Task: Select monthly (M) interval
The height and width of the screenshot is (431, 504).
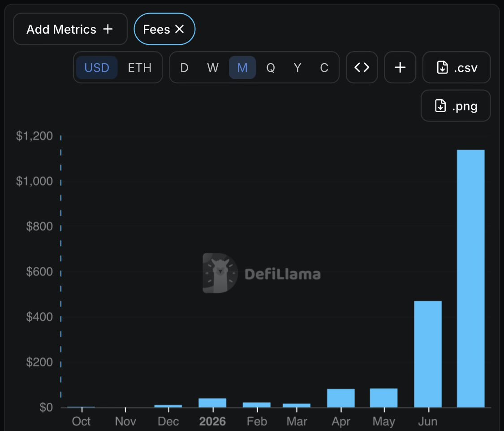Action: click(242, 68)
